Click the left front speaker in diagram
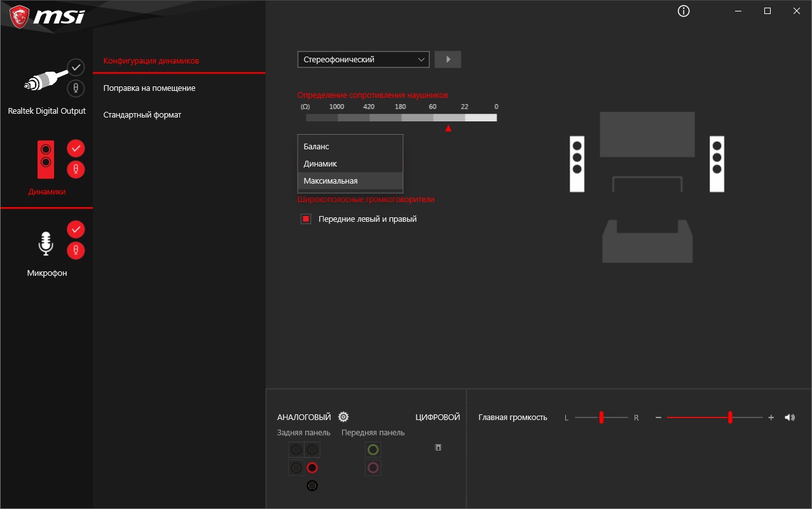The height and width of the screenshot is (509, 812). click(x=577, y=164)
